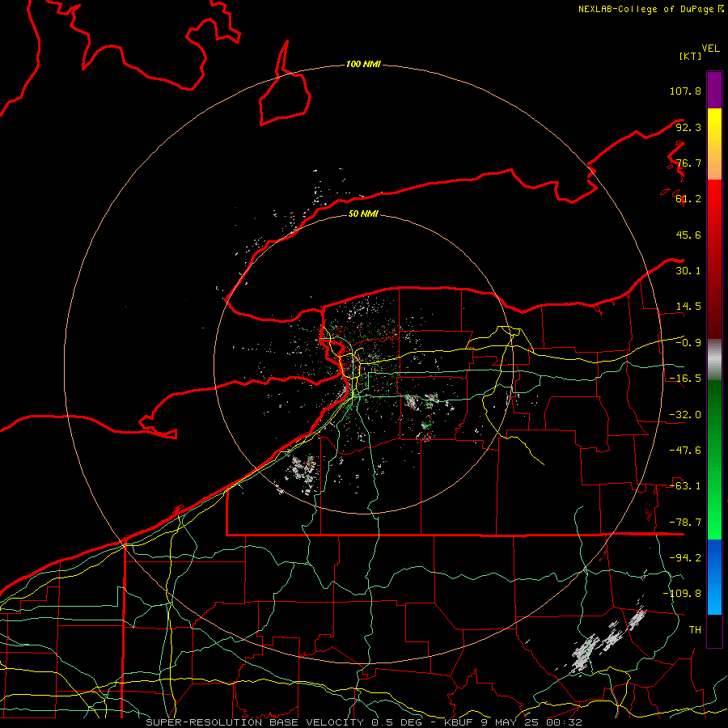Click the -78.7 velocity scale value
Screen dimensions: 728x728
[x=685, y=523]
